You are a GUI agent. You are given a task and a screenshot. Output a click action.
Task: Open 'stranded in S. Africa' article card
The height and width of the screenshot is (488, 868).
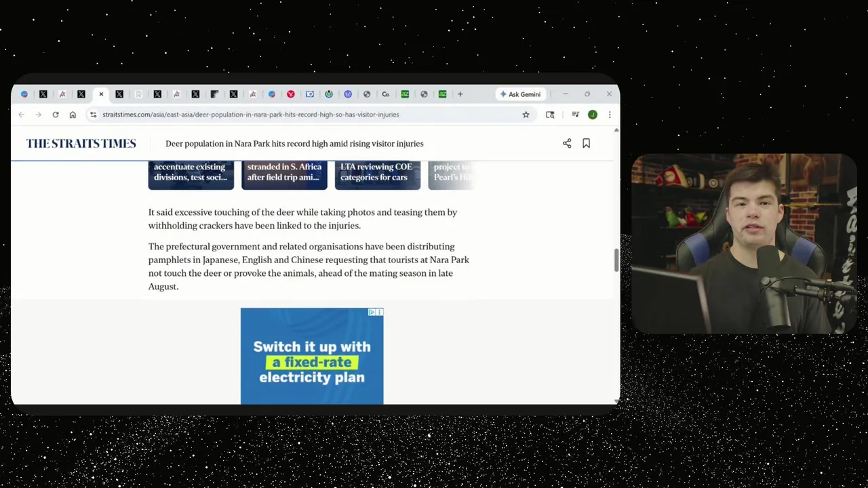point(284,174)
